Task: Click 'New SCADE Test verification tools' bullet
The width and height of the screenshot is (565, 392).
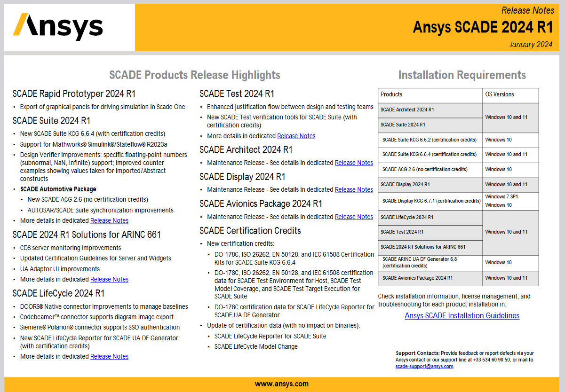Action: click(282, 121)
